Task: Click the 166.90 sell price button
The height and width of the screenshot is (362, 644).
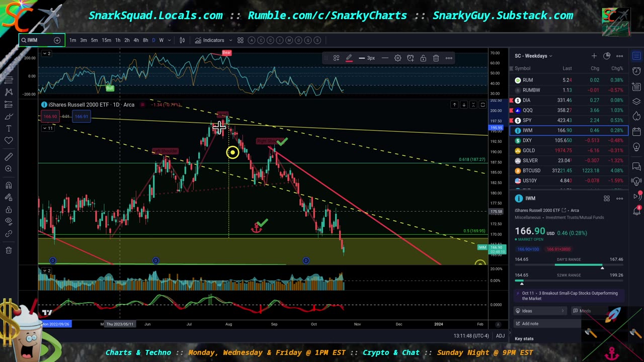Action: 50,117
